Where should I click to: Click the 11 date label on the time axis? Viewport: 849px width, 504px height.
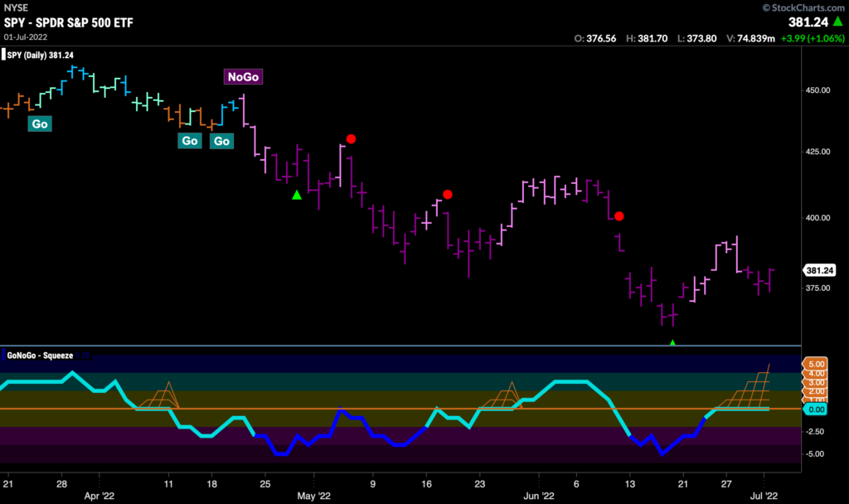(168, 484)
